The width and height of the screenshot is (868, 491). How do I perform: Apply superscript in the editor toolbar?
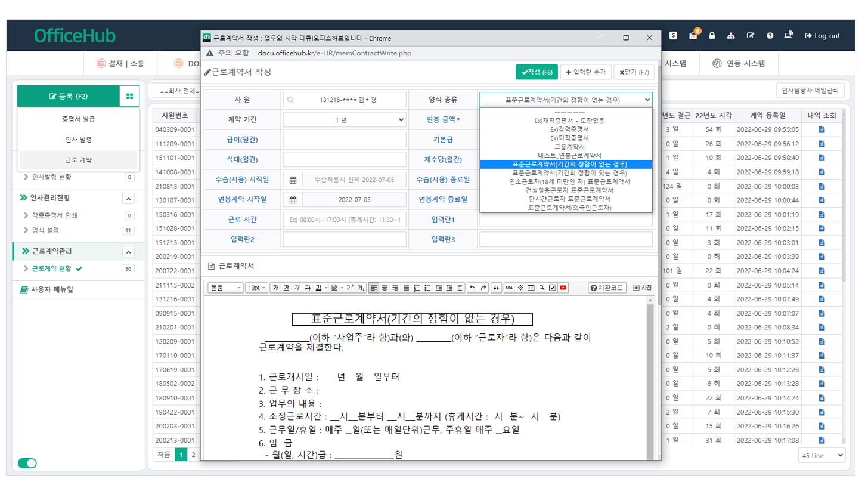click(x=350, y=288)
